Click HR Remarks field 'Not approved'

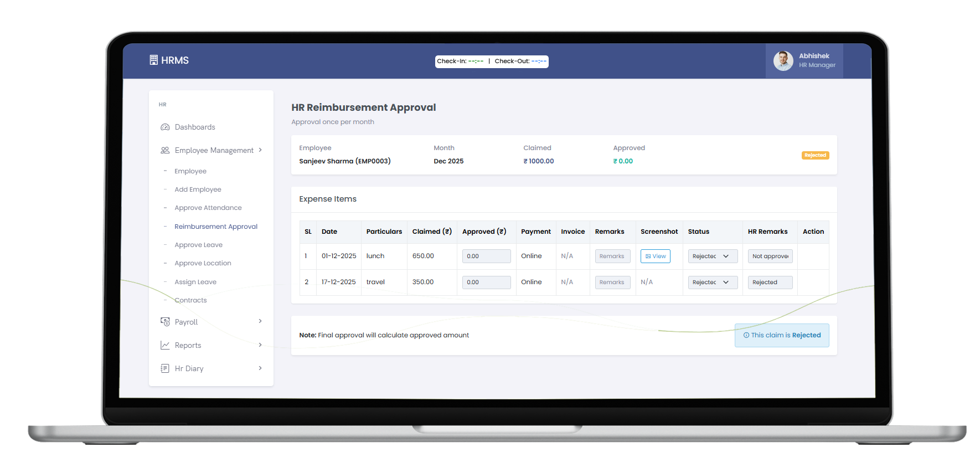click(770, 256)
